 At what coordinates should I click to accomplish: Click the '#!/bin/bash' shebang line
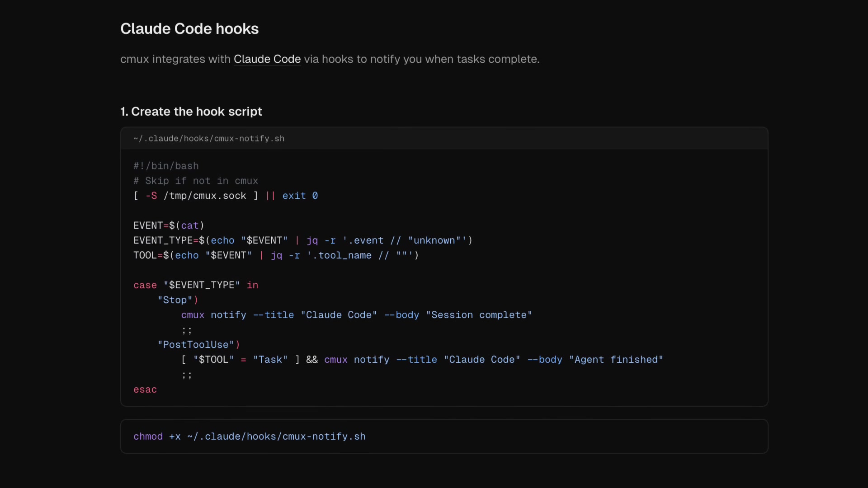(x=165, y=166)
